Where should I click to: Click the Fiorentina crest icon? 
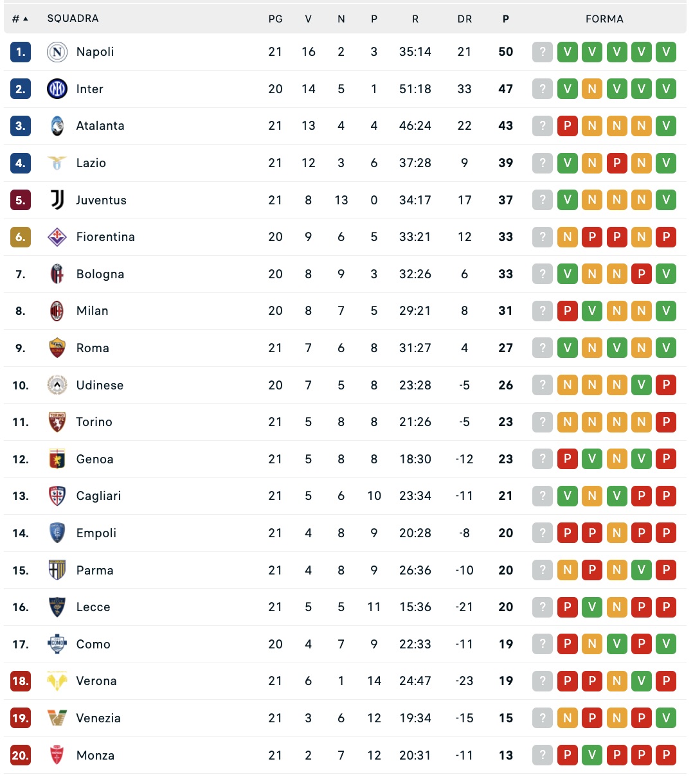(x=57, y=237)
